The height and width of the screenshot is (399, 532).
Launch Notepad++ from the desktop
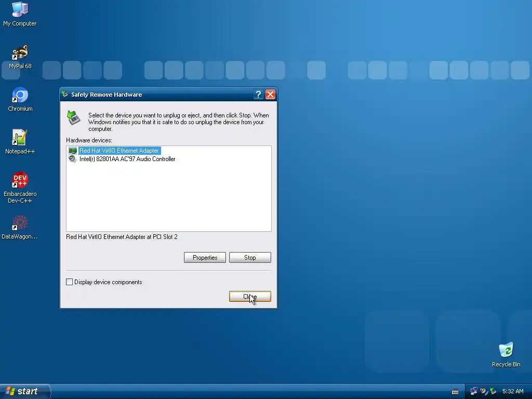tap(20, 142)
